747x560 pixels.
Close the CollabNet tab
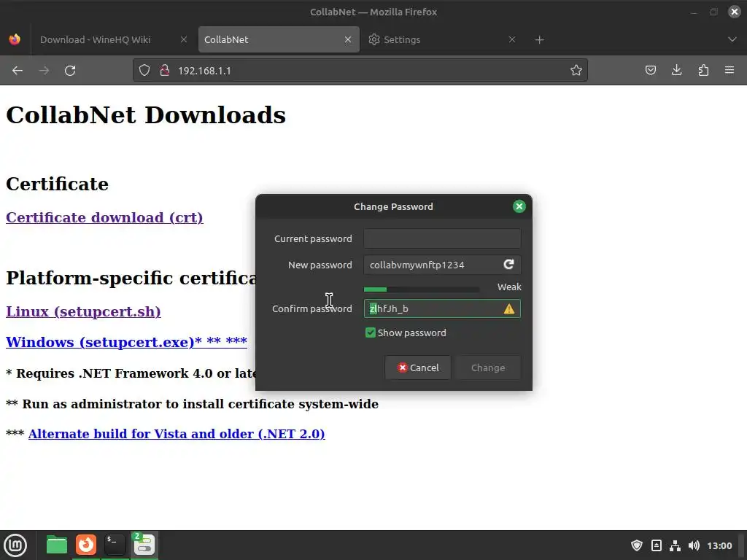tap(348, 39)
